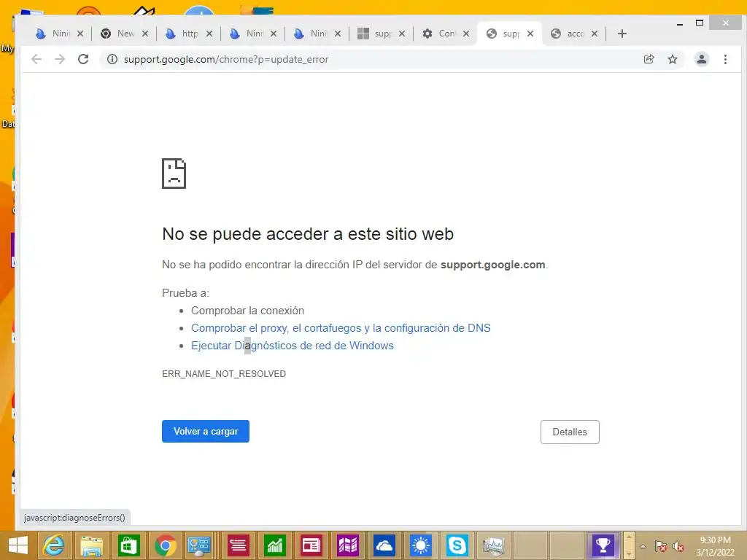
Task: Launch Internet Explorer from taskbar
Action: [x=53, y=545]
